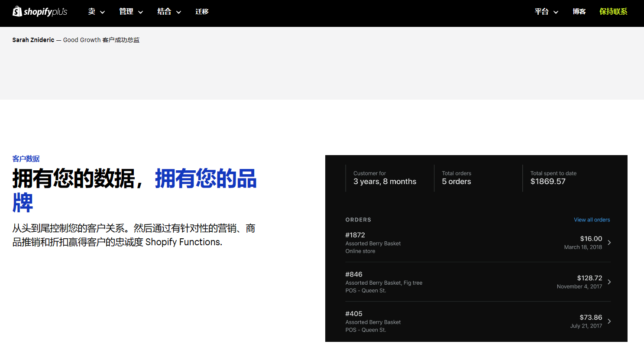The width and height of the screenshot is (644, 354).
Task: Open the 平台 dropdown menu
Action: (x=546, y=12)
